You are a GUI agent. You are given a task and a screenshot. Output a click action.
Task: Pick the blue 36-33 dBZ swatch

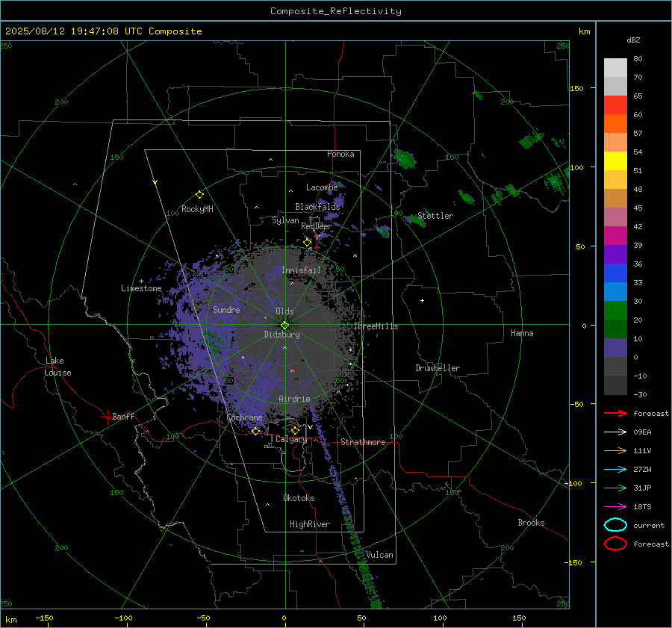click(615, 273)
